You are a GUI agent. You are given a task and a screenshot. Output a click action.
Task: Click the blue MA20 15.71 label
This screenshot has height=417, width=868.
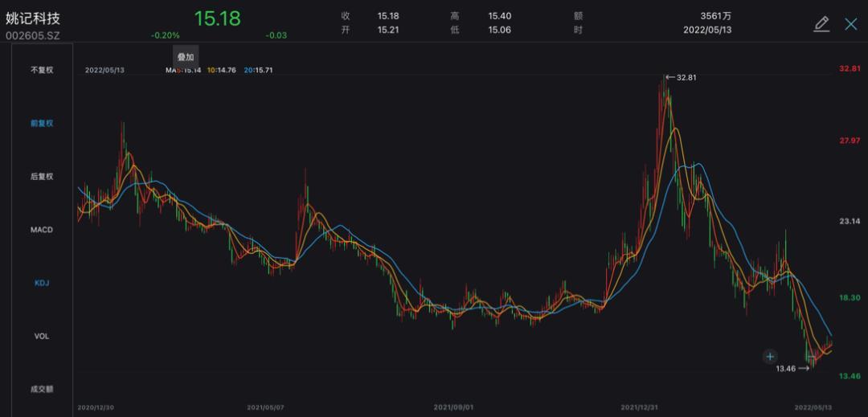coord(260,71)
